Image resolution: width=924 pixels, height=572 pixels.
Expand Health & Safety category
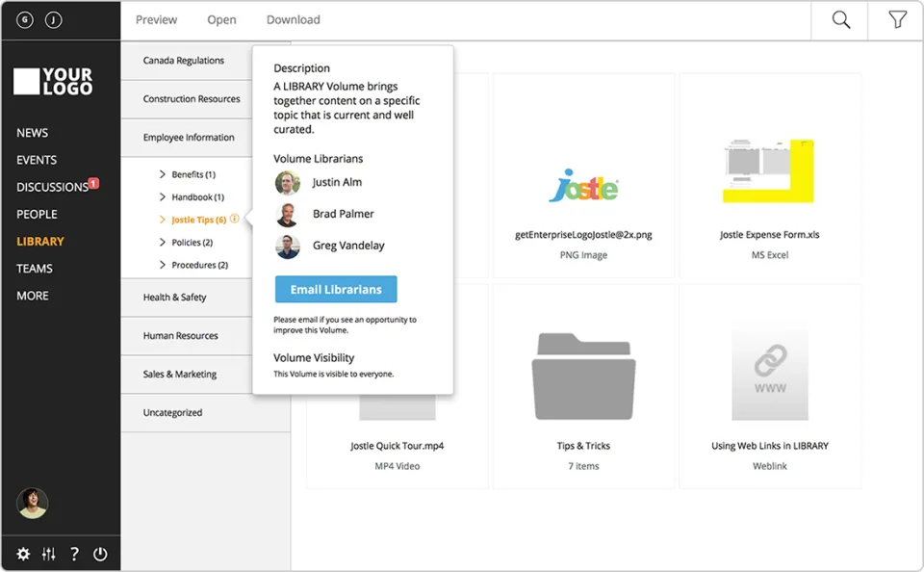pyautogui.click(x=187, y=298)
